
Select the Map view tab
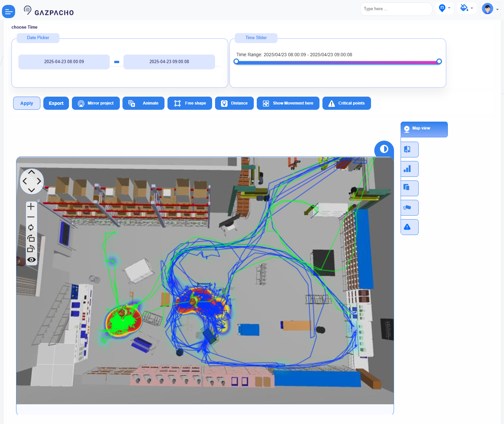click(424, 129)
